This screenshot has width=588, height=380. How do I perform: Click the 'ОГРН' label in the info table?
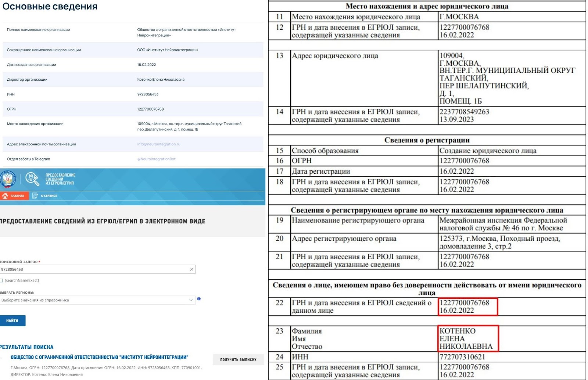(x=11, y=109)
